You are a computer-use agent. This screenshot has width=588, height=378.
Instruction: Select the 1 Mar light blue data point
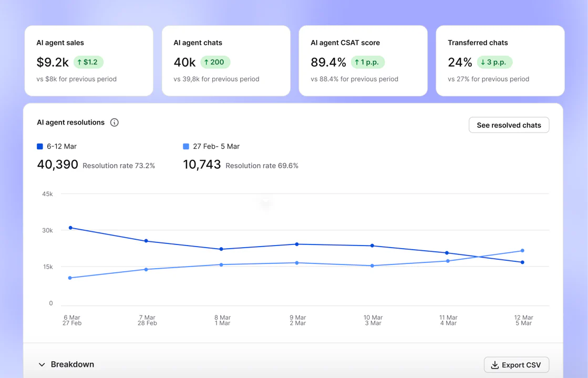pyautogui.click(x=221, y=265)
